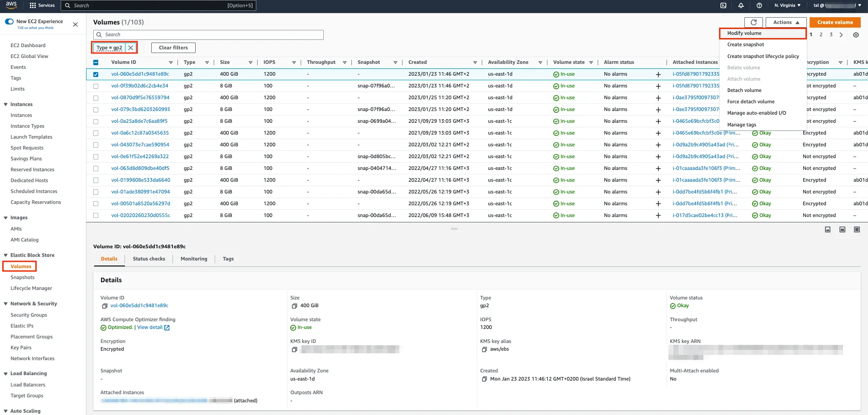Collapse the Network & Security section

coord(5,304)
